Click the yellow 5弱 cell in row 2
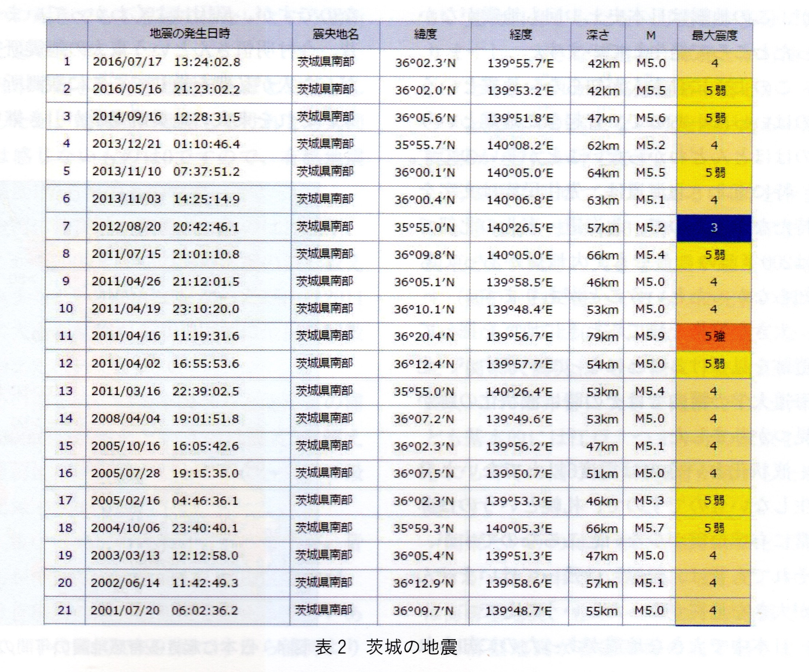The height and width of the screenshot is (672, 809). [715, 91]
